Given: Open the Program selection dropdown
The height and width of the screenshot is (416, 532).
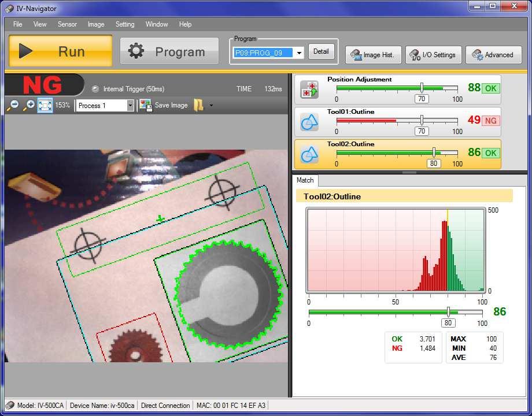Looking at the screenshot, I should pyautogui.click(x=300, y=53).
